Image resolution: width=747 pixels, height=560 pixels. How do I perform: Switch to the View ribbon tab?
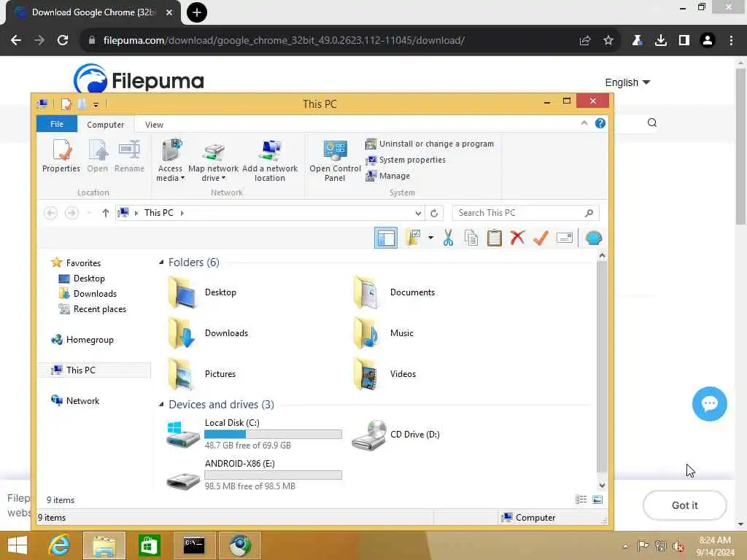pyautogui.click(x=154, y=124)
